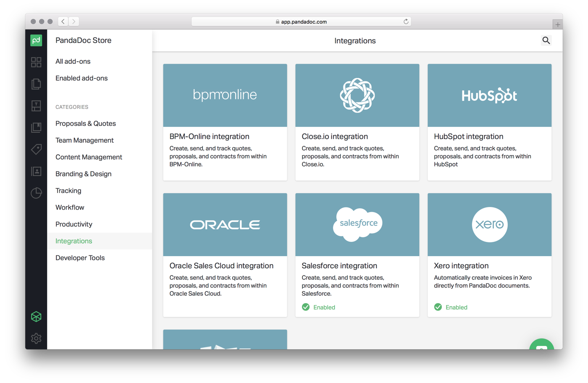Click the description ending 'within Close.io.'
This screenshot has width=588, height=383.
tap(350, 156)
